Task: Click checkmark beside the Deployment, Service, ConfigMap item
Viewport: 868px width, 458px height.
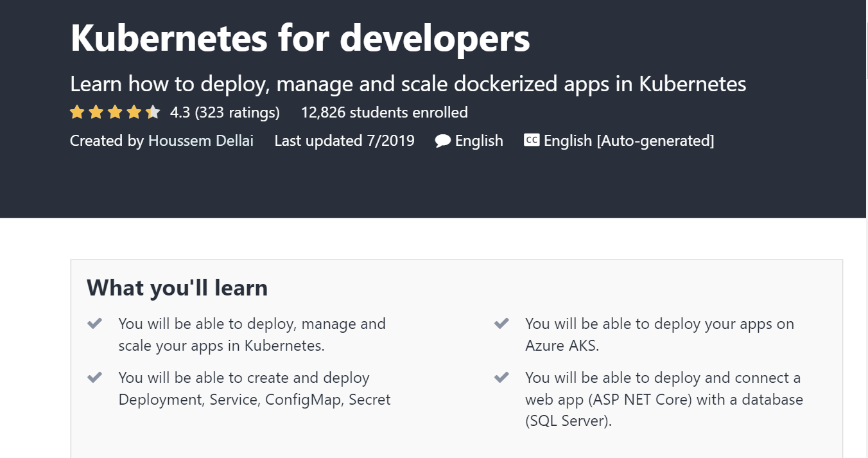Action: tap(94, 377)
